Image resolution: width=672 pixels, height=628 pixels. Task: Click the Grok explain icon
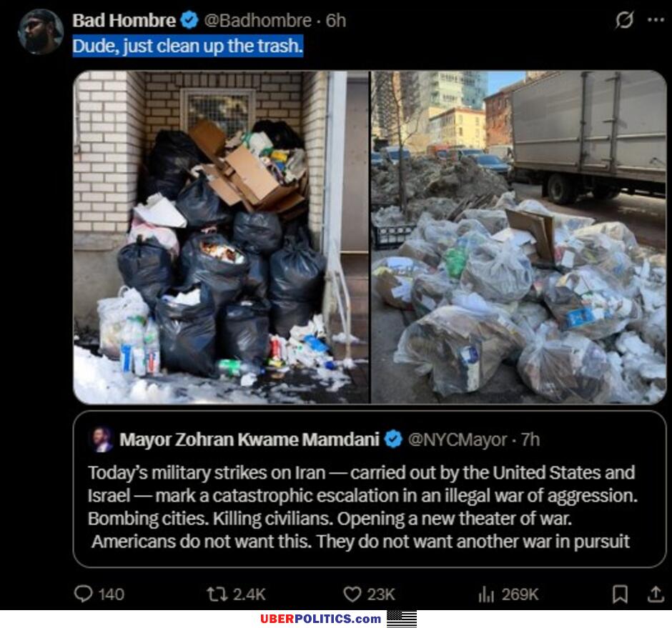624,20
